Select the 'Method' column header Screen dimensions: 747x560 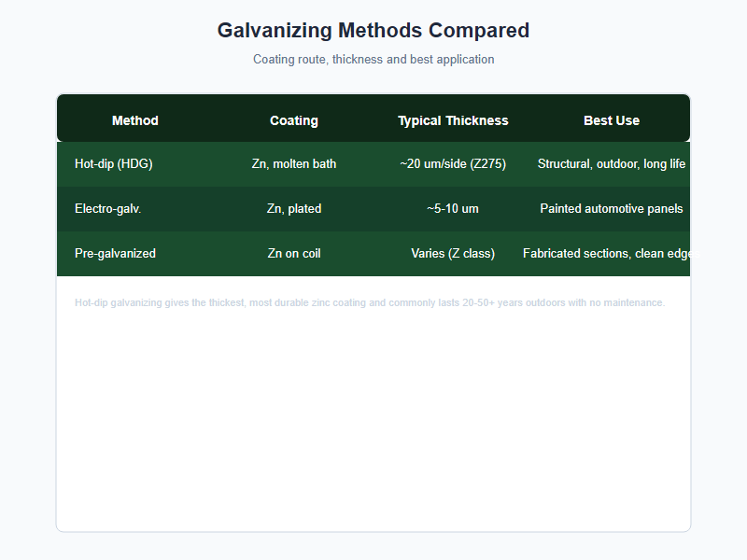point(135,120)
